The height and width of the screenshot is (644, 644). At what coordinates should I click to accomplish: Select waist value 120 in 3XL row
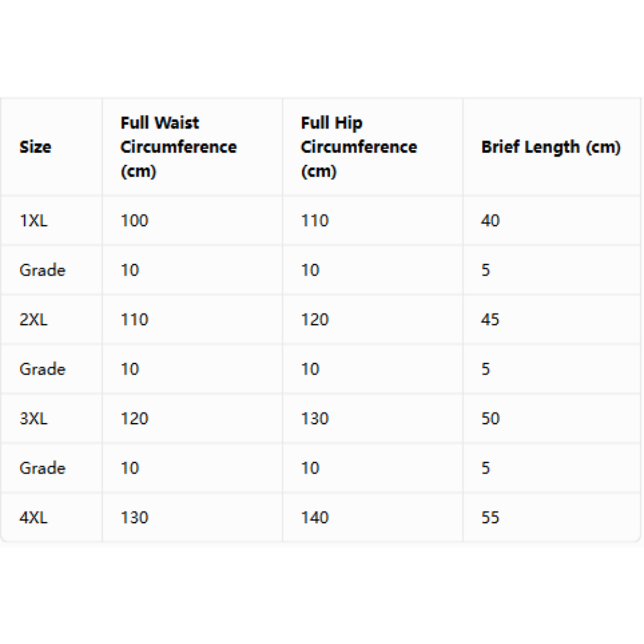point(134,419)
